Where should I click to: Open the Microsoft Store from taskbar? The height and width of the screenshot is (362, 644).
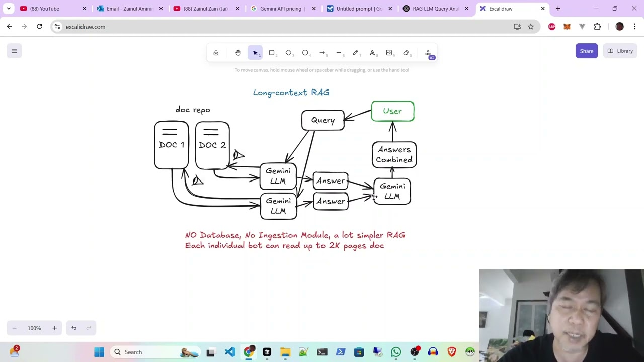359,352
